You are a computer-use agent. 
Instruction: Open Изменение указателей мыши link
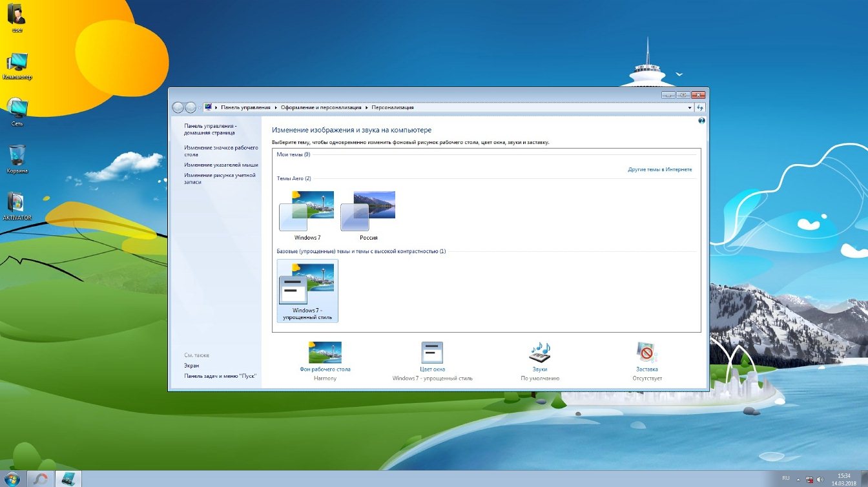click(221, 165)
